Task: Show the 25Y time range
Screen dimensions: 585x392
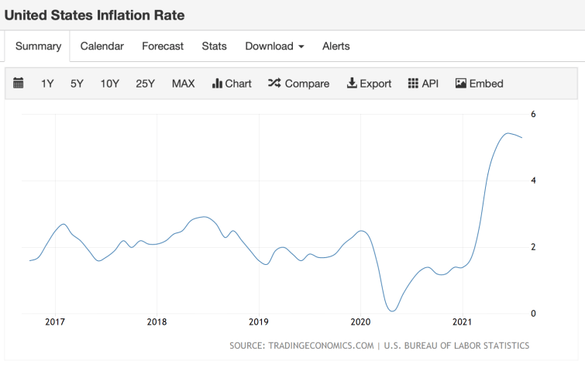Action: click(145, 84)
